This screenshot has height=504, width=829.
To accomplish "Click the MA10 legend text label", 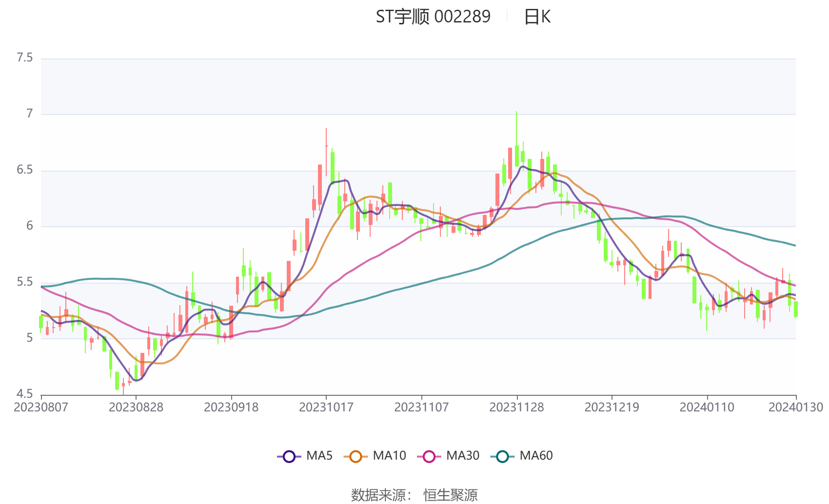I will click(x=390, y=456).
